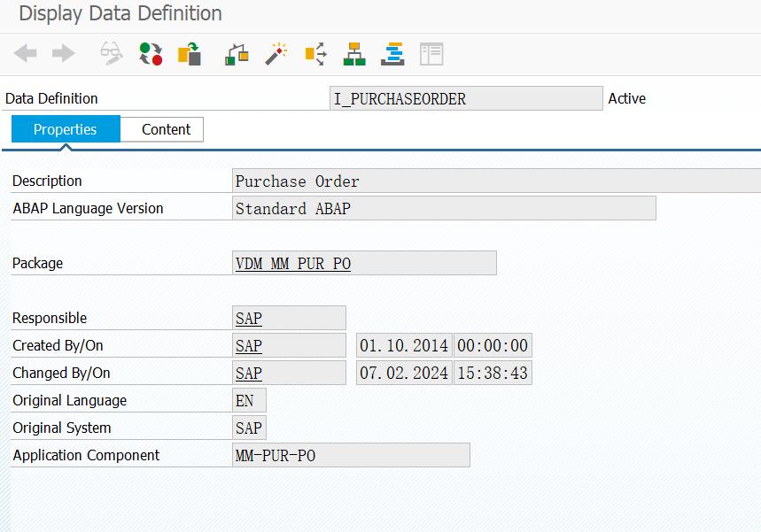Click the Data Definition name field
Screen dimensions: 761x532
point(467,98)
